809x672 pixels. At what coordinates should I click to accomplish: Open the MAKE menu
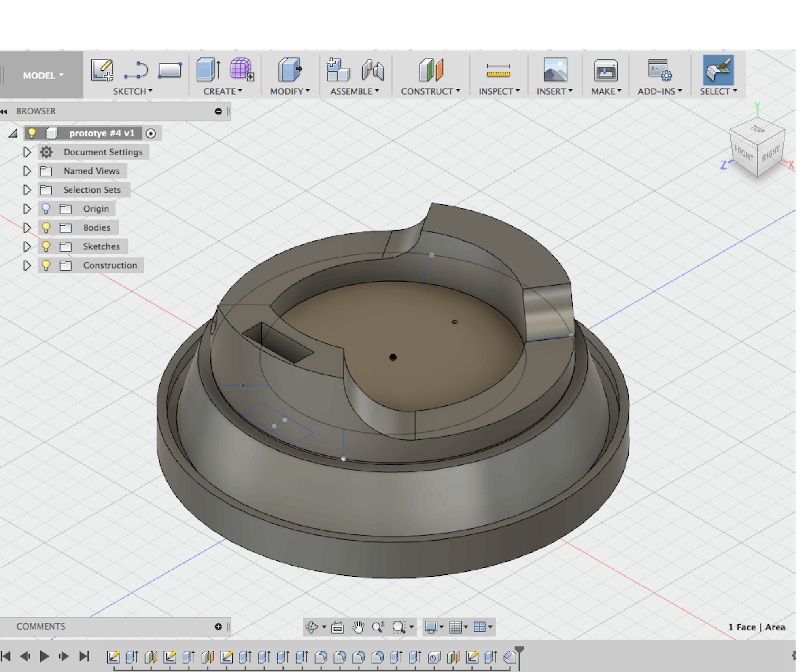point(606,91)
